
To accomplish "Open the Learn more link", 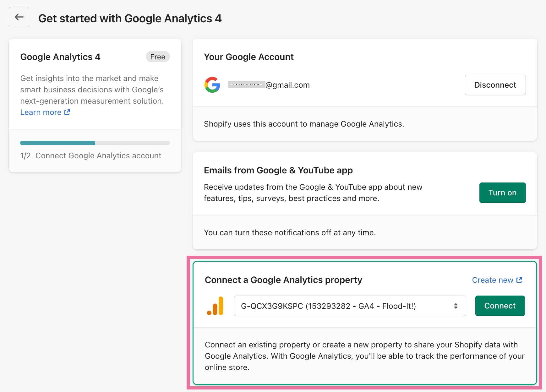I will coord(41,112).
